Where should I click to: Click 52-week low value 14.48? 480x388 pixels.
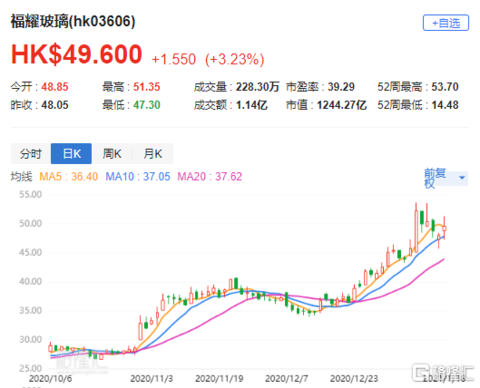[x=445, y=105]
